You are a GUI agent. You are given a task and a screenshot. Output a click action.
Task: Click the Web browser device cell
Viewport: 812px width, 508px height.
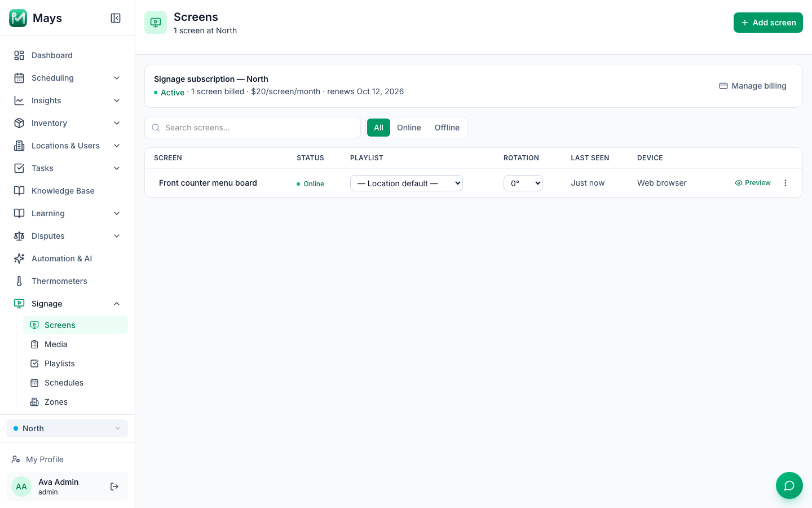click(x=662, y=183)
